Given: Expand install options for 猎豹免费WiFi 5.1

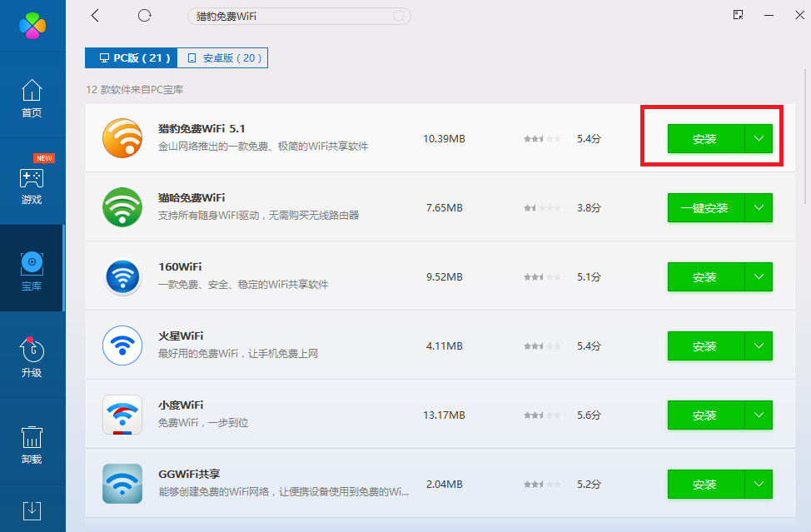Looking at the screenshot, I should tap(759, 138).
